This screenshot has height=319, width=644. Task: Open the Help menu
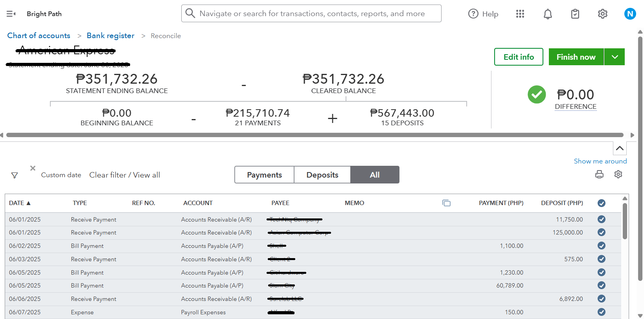coord(483,14)
